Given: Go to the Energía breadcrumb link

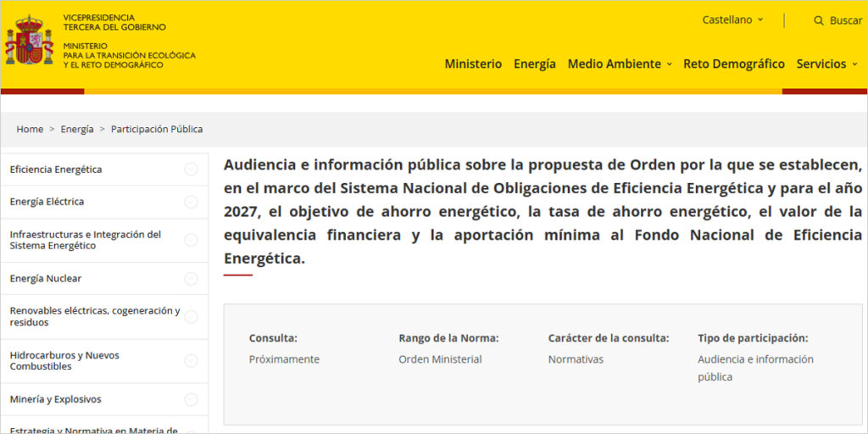Looking at the screenshot, I should pyautogui.click(x=77, y=129).
